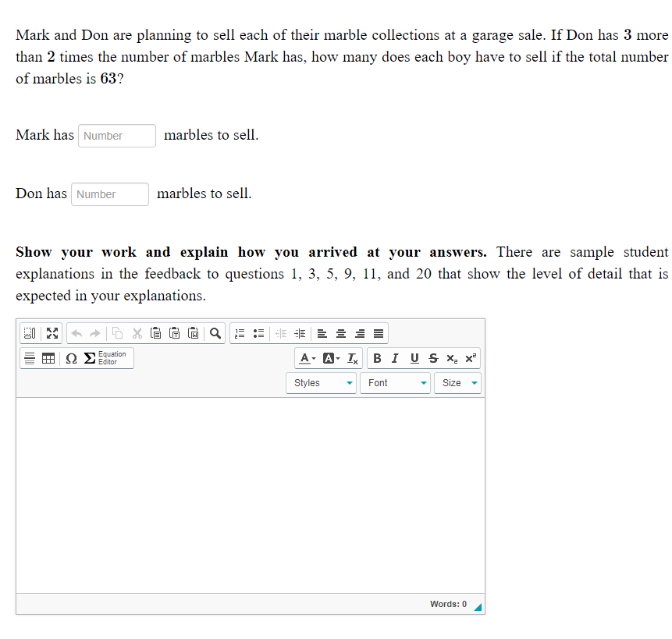672x639 pixels.
Task: Click the Redo arrow
Action: (95, 333)
